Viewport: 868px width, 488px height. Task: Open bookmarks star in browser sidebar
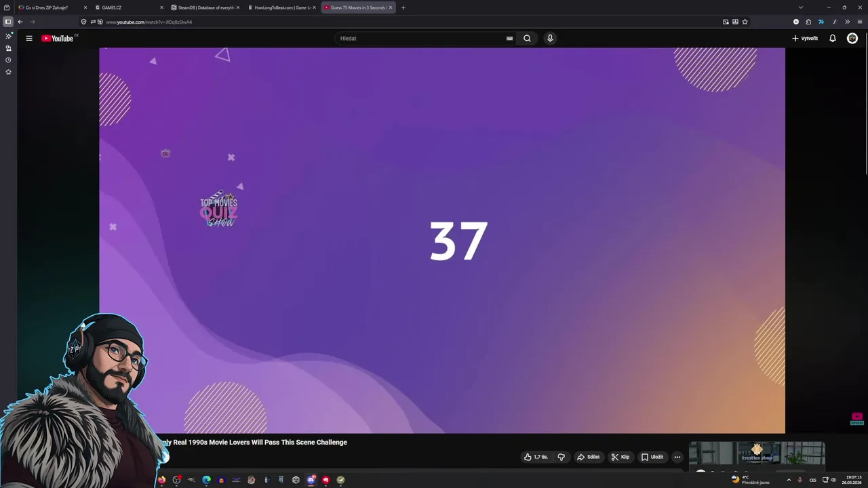[8, 71]
